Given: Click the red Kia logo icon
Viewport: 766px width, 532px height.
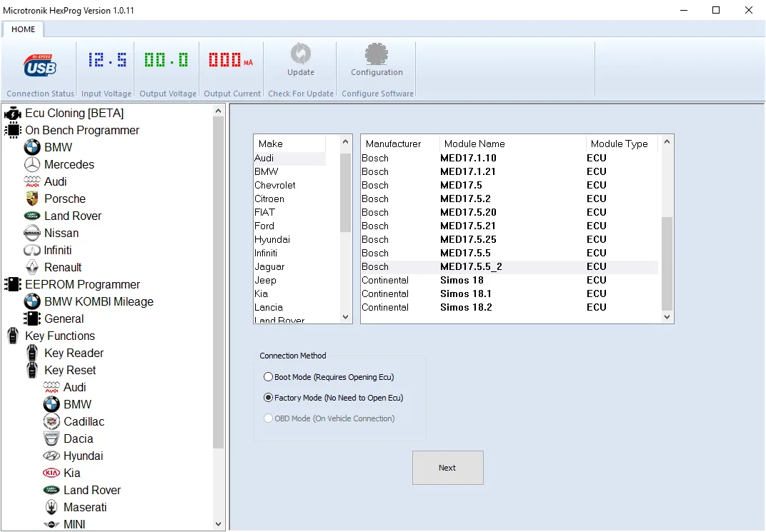Looking at the screenshot, I should tap(51, 473).
